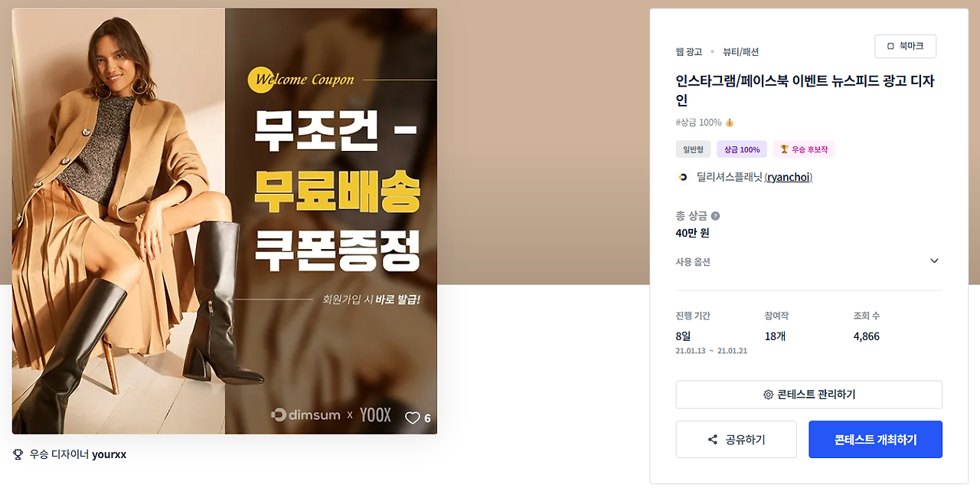The image size is (980, 488).
Task: Open the winning designer yourxx name
Action: [x=109, y=454]
